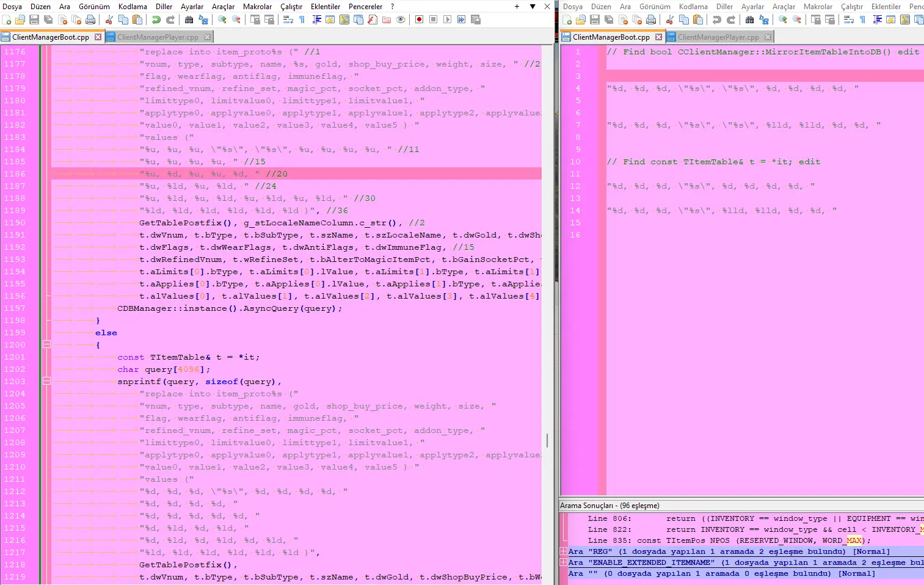
Task: Toggle Show All Characters in left toolbar
Action: [x=302, y=20]
